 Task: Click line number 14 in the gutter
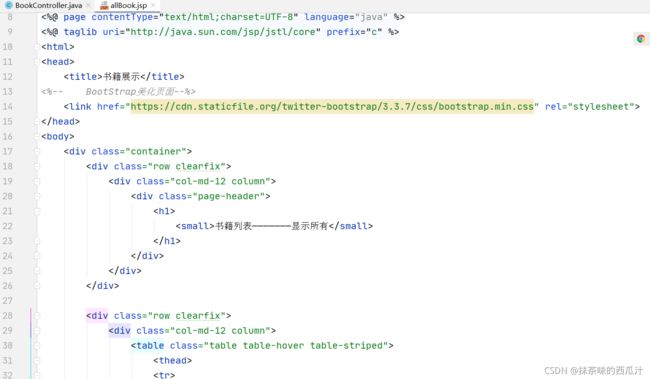[7, 107]
